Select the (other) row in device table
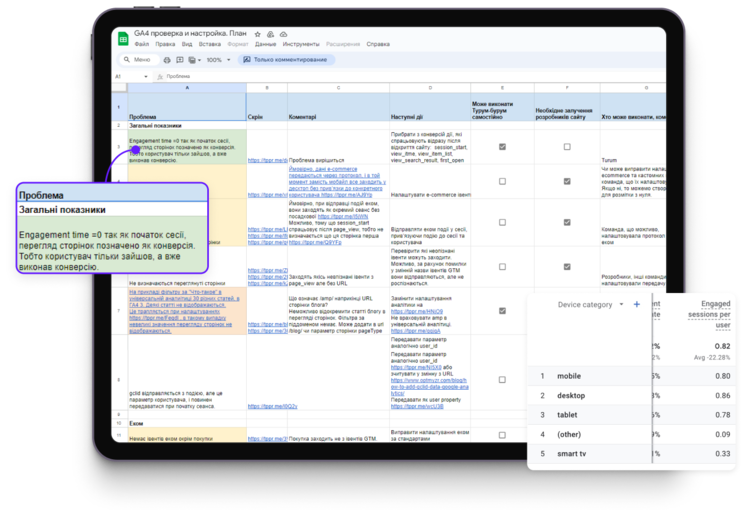Screen dimensions: 750x518 click(x=631, y=434)
